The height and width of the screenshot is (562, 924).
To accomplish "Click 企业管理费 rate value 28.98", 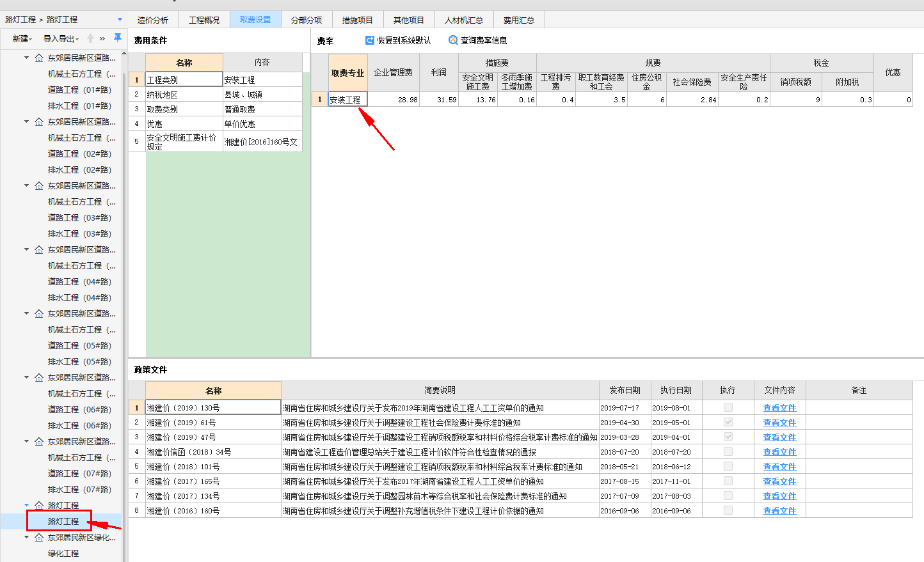I will coord(394,100).
